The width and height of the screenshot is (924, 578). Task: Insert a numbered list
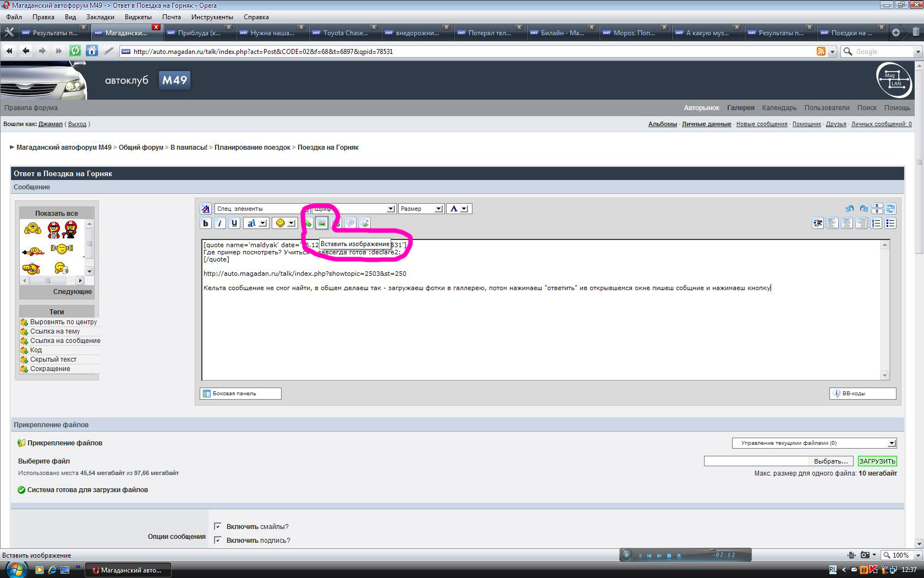[x=876, y=223]
